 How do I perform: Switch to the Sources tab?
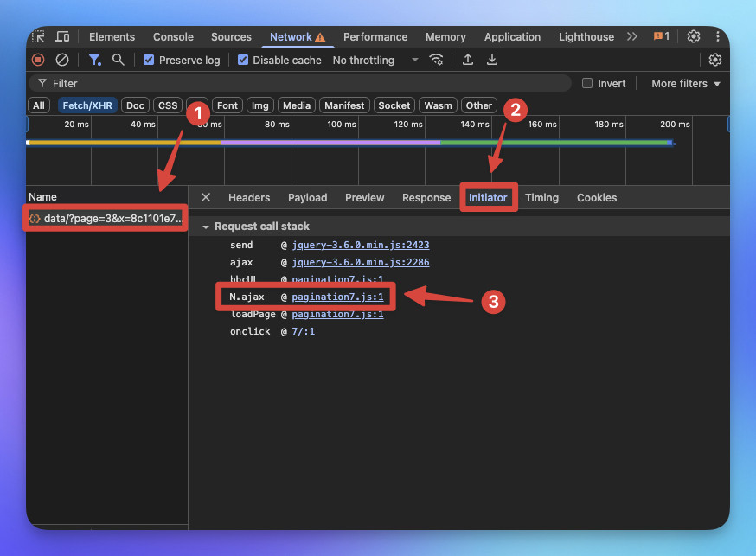[231, 36]
